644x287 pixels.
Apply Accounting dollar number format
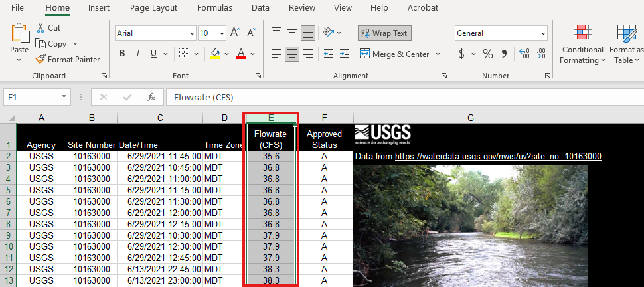[x=461, y=54]
